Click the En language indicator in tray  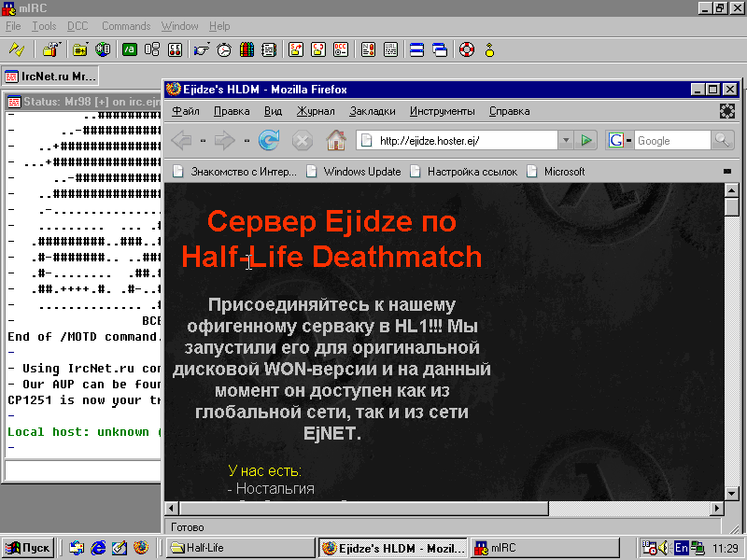coord(682,548)
